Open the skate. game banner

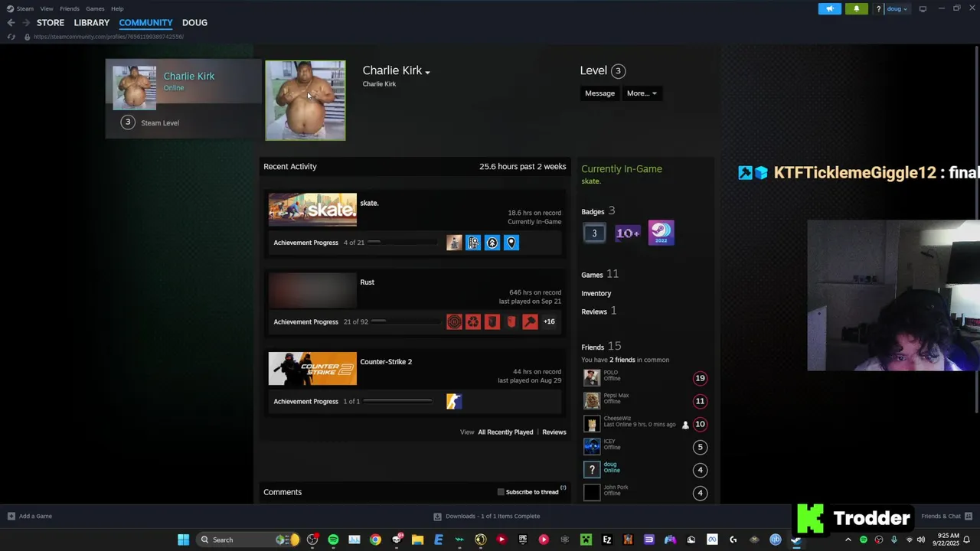[x=312, y=210]
